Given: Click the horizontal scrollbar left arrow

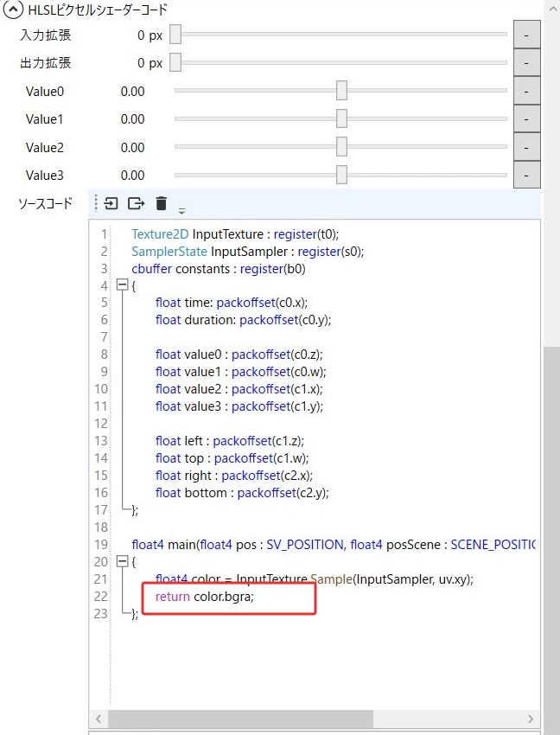Looking at the screenshot, I should click(99, 719).
